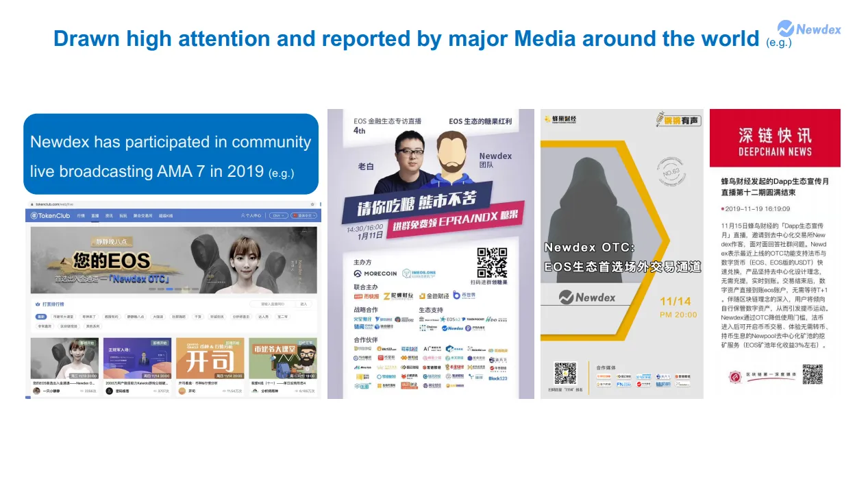The height and width of the screenshot is (486, 868).
Task: Open the 简体中文 language dropdown in TokenClub
Action: (304, 215)
